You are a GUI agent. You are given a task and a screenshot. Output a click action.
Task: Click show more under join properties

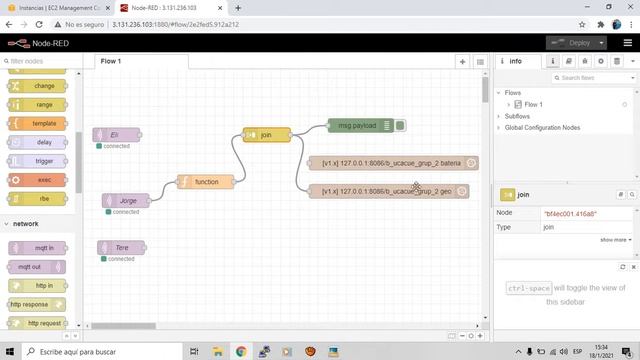coord(616,240)
